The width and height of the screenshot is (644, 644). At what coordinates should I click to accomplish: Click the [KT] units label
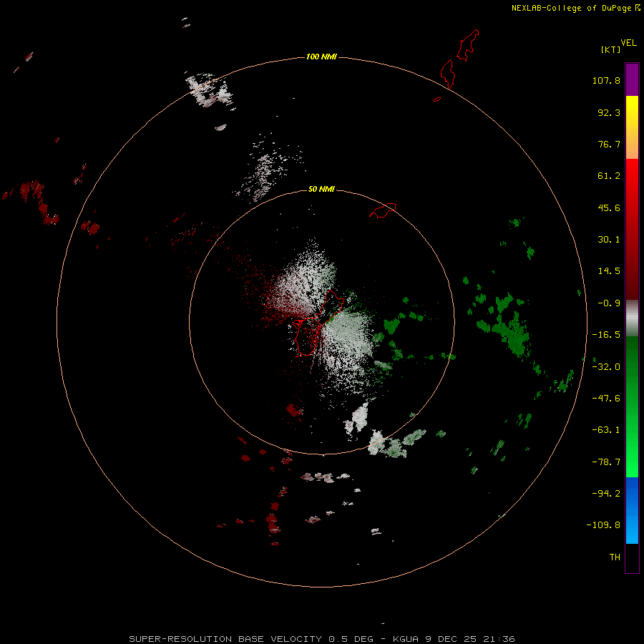611,49
